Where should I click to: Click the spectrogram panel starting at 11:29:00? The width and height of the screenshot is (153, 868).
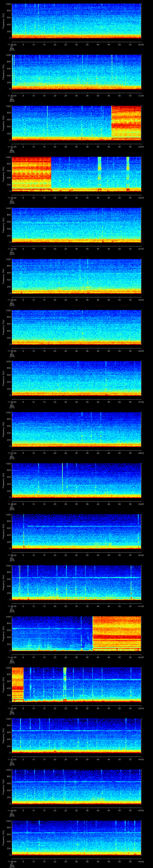77,21
